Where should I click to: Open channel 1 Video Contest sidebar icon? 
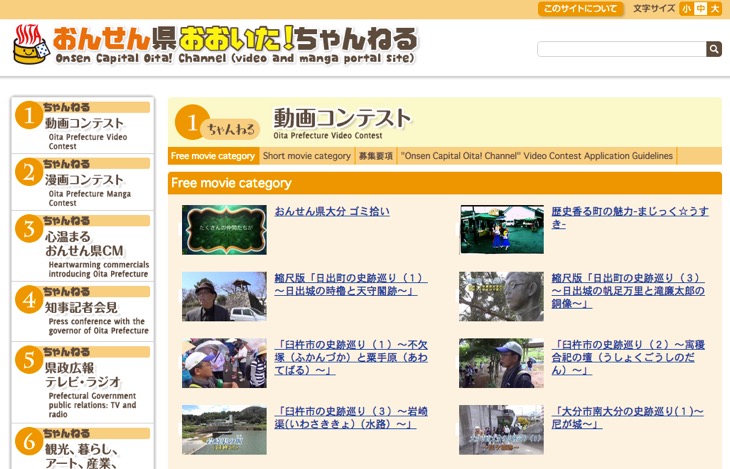coord(28,116)
